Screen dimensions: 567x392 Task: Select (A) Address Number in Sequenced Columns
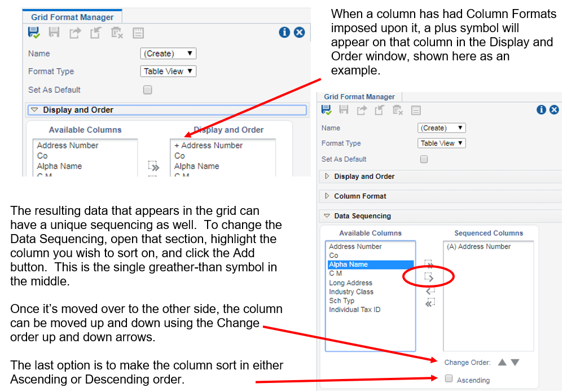(x=478, y=246)
